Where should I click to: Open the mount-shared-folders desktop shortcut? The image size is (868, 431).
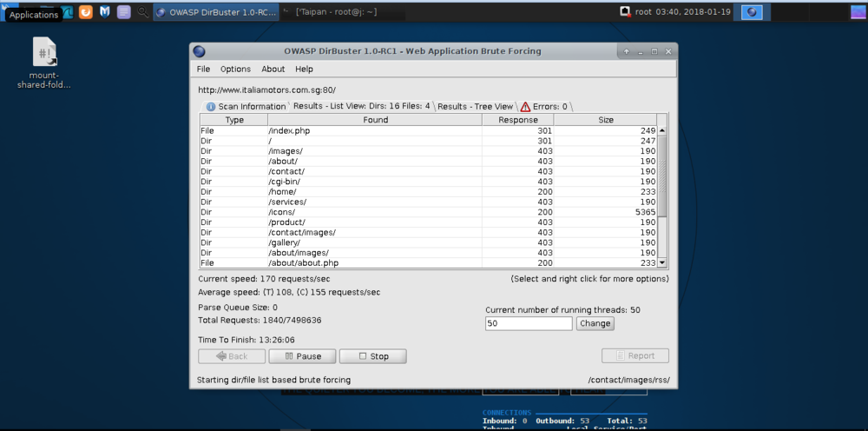tap(44, 63)
